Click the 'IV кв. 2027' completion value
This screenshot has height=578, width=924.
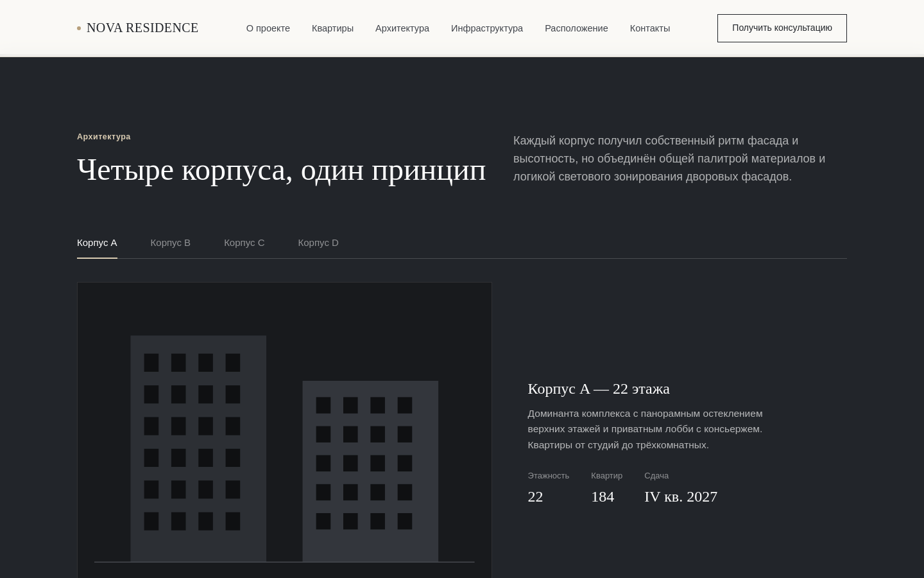click(681, 496)
